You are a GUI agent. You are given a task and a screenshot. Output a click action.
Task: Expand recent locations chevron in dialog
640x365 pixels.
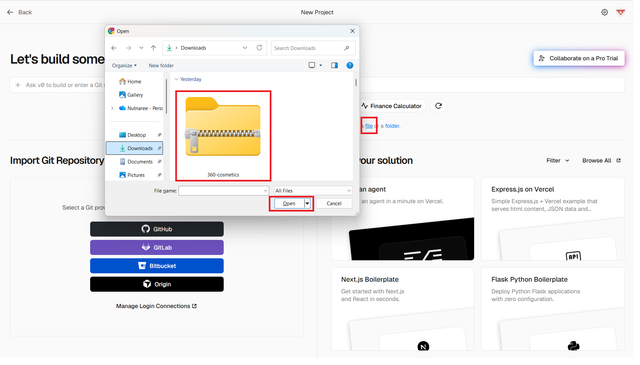click(x=142, y=48)
